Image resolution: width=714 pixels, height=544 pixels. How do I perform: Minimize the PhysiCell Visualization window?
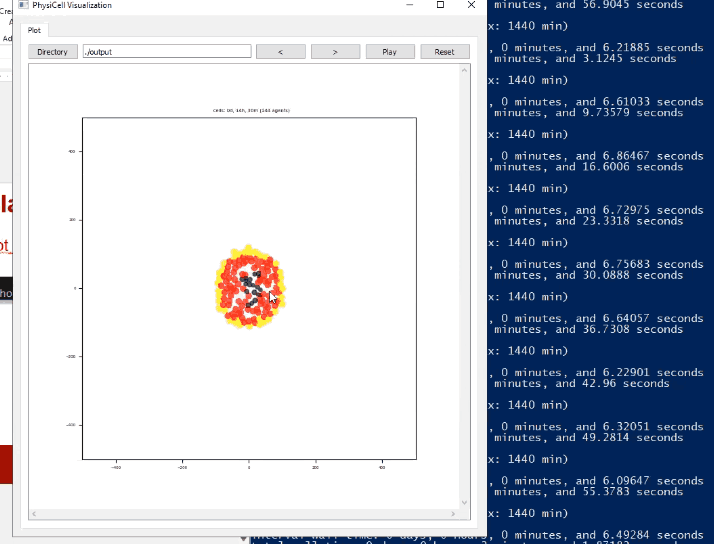408,6
